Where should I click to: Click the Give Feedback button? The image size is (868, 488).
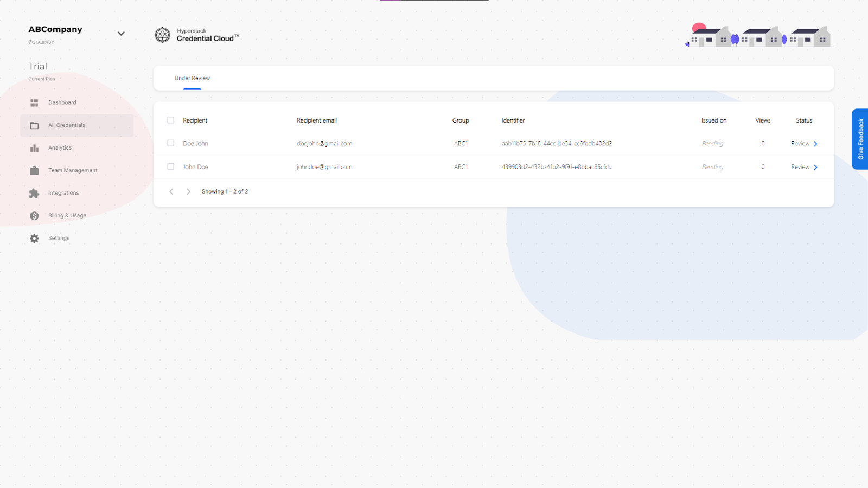pos(860,139)
